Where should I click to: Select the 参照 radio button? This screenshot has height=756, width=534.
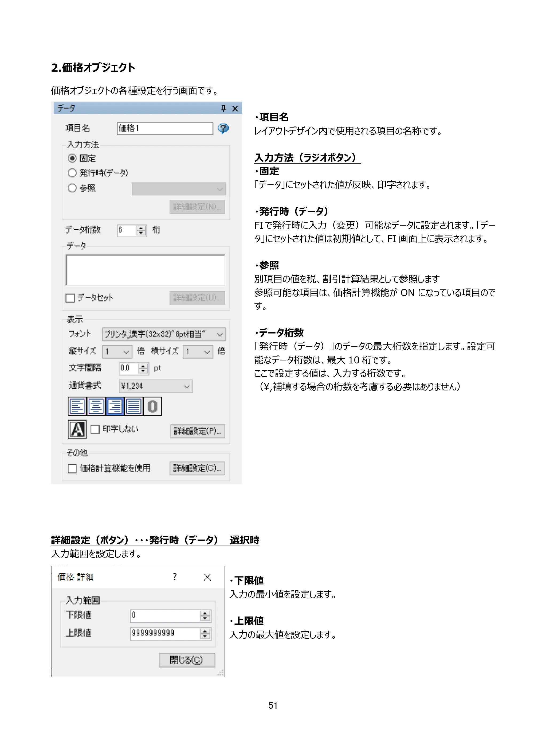click(x=72, y=188)
